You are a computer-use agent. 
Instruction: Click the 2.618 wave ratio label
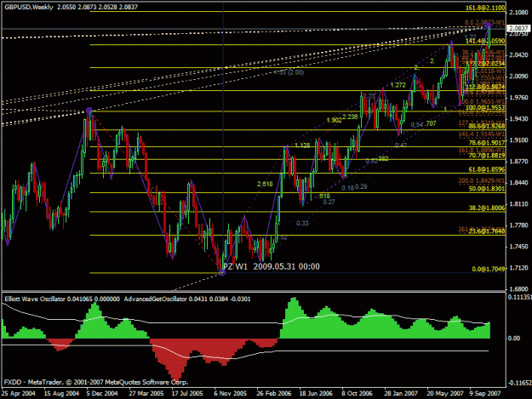pyautogui.click(x=265, y=184)
